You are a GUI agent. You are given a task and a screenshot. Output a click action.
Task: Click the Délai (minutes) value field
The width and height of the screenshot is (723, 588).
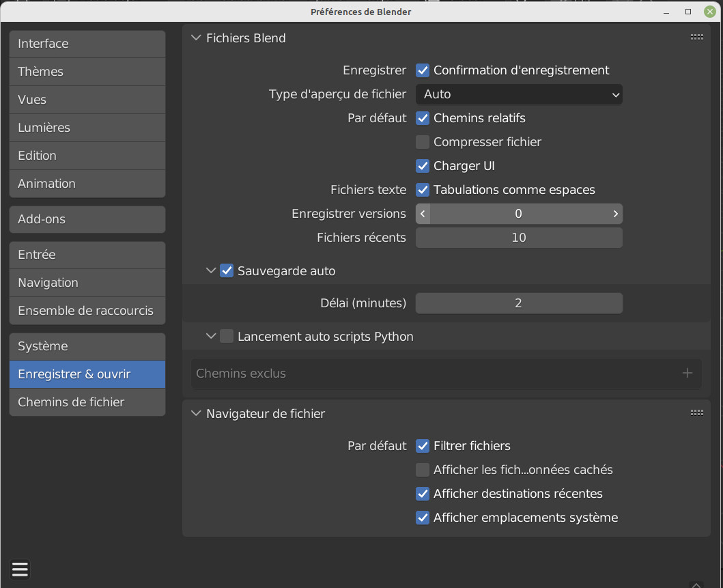click(x=519, y=303)
